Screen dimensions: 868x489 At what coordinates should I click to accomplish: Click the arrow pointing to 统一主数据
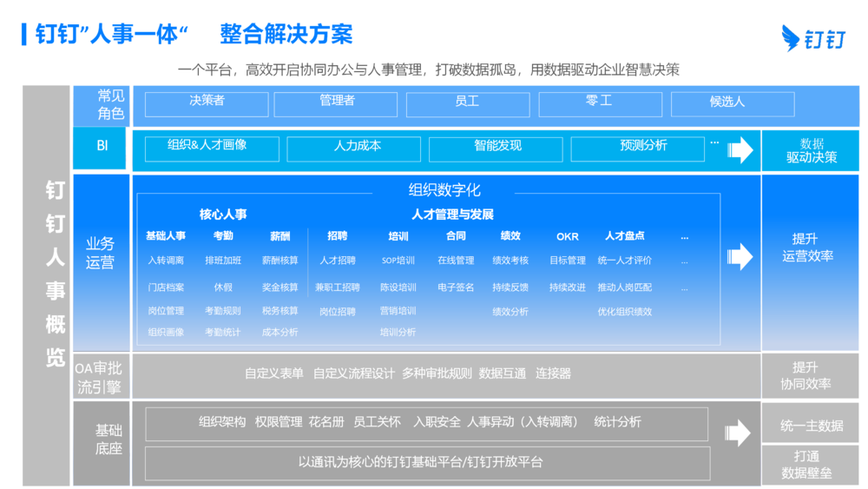point(738,433)
